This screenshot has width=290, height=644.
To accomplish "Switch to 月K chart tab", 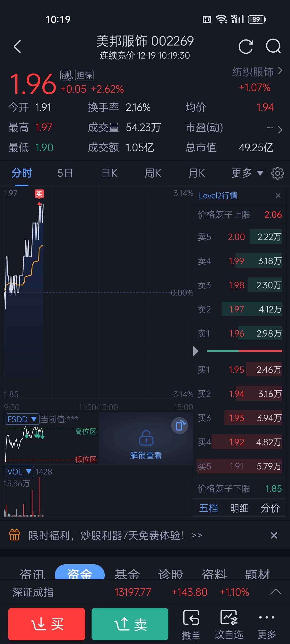I will 197,173.
